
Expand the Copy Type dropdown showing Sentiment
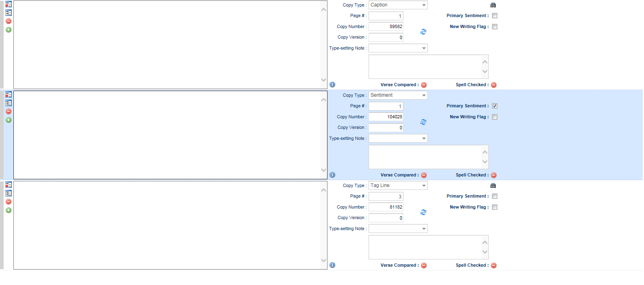pyautogui.click(x=398, y=95)
